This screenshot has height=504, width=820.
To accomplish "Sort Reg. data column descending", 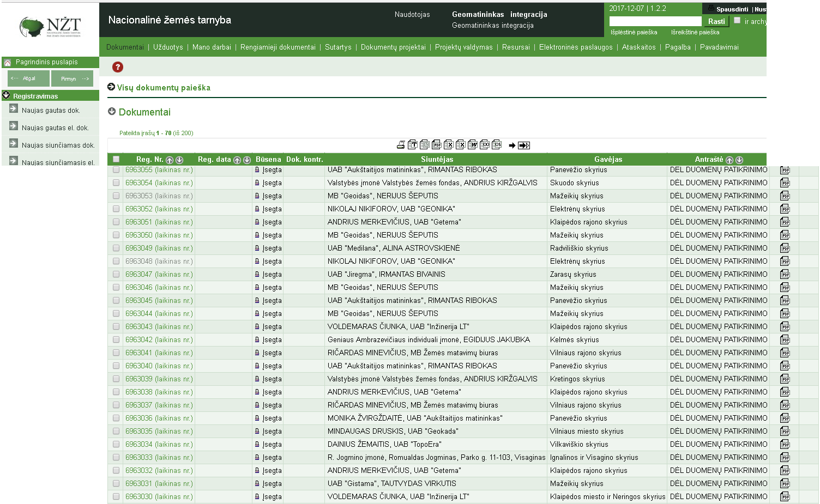I will pos(247,160).
